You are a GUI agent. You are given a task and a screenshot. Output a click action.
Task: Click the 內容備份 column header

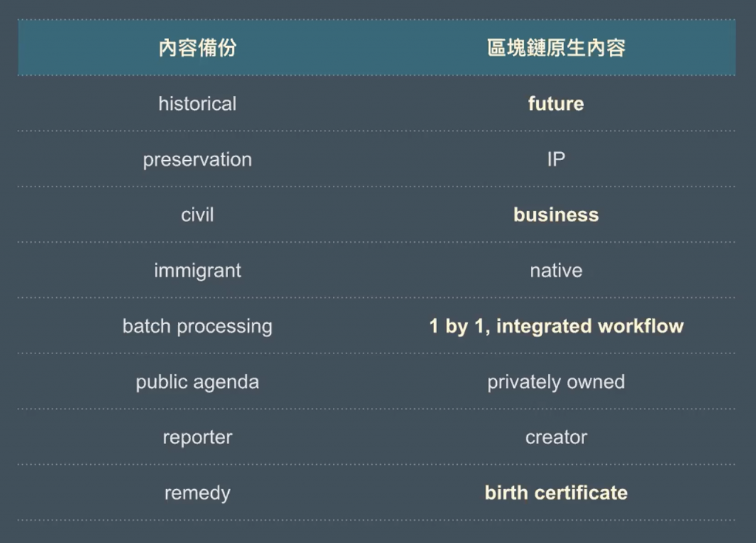tap(198, 48)
